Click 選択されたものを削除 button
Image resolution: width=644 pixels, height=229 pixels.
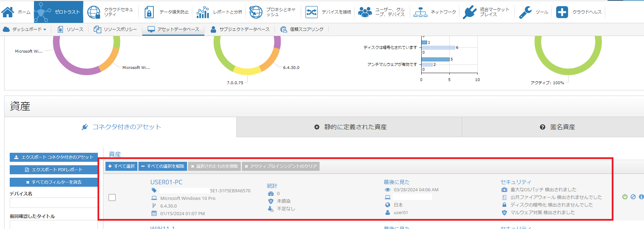[x=214, y=166]
